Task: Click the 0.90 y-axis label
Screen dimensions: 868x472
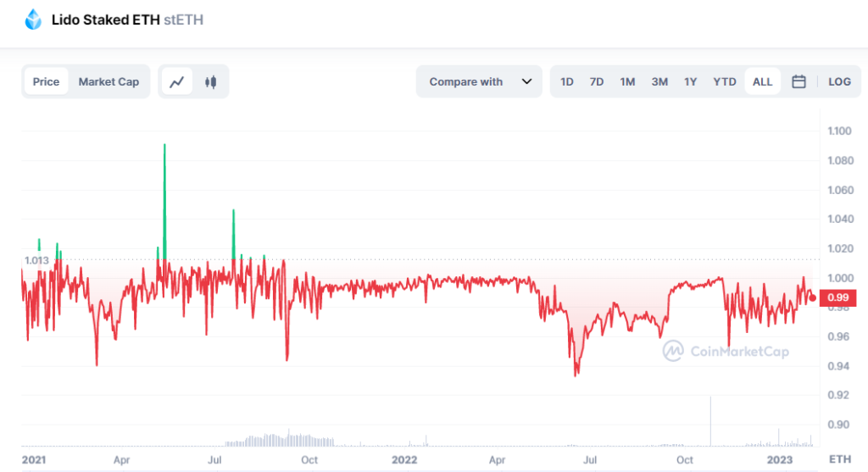Action: 838,425
